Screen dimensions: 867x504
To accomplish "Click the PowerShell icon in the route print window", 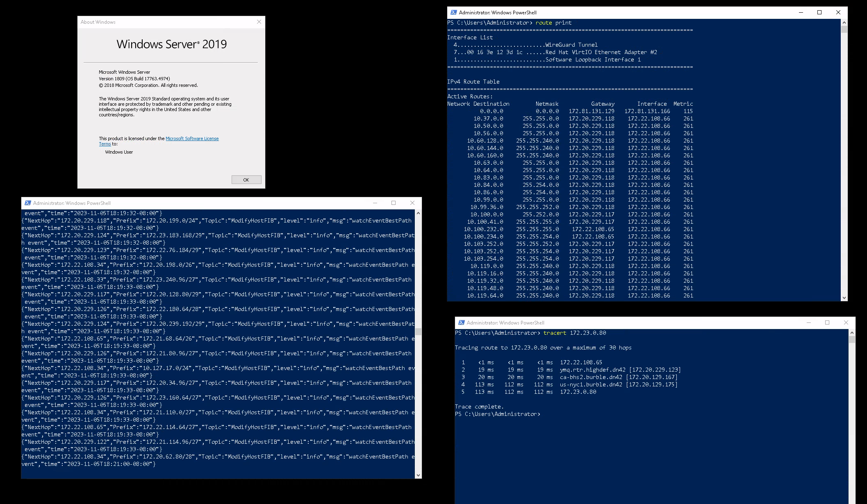I will 453,12.
